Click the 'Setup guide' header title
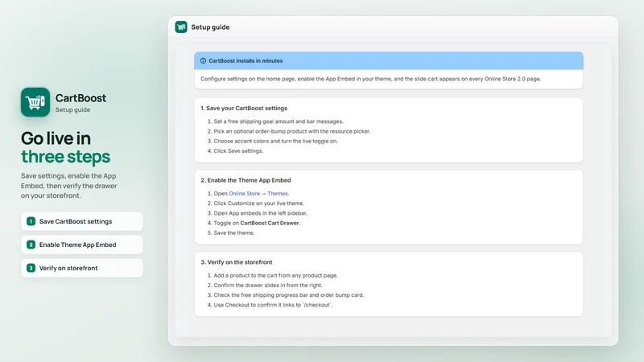Screen dimensions: 644x362 (x=210, y=27)
